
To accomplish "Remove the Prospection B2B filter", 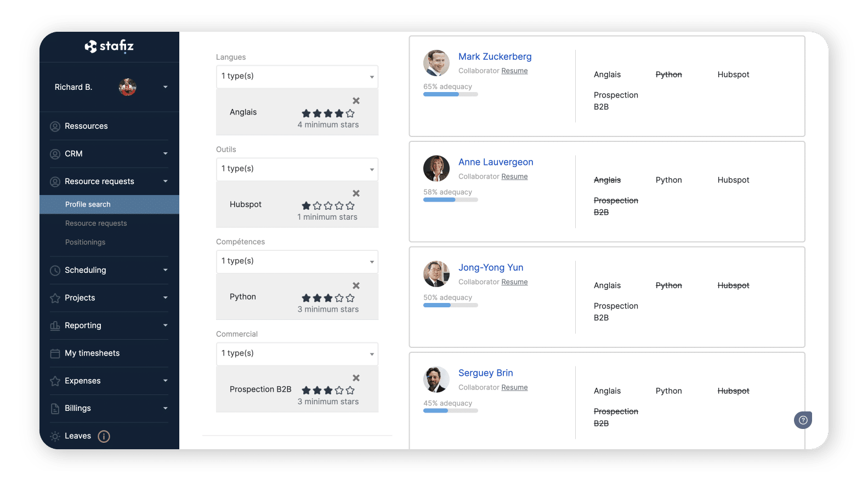I will point(356,378).
